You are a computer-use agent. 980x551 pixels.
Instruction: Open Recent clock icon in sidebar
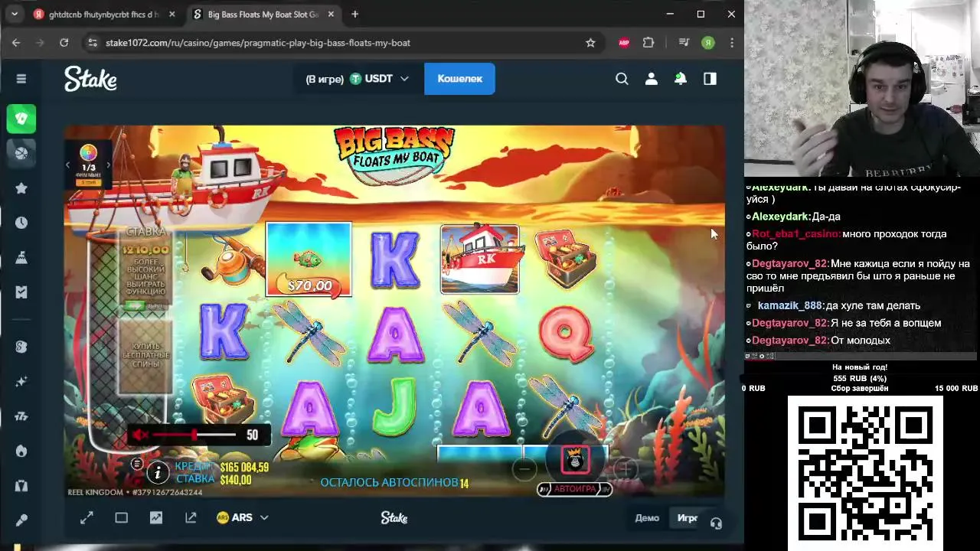(x=21, y=223)
